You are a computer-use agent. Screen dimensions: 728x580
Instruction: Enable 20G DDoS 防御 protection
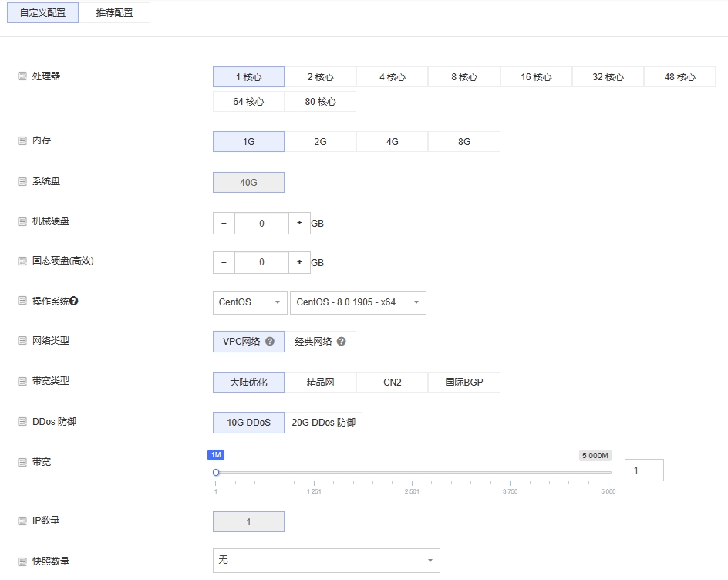324,422
